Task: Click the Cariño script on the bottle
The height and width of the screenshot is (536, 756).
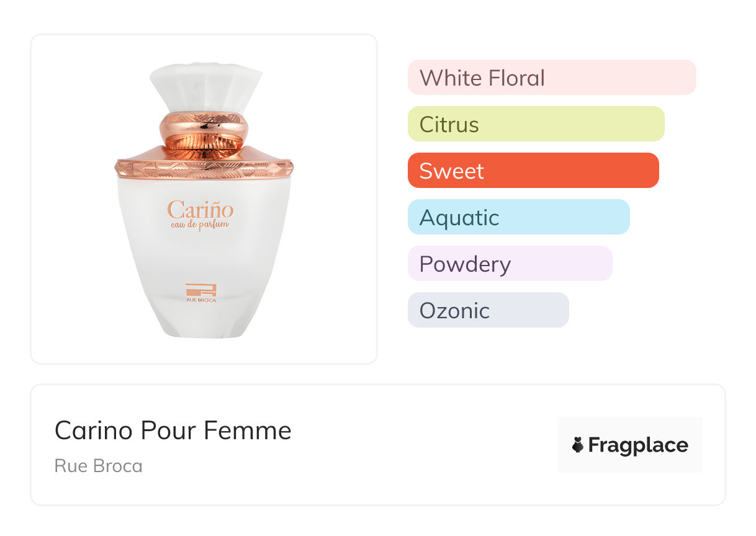Action: [200, 208]
